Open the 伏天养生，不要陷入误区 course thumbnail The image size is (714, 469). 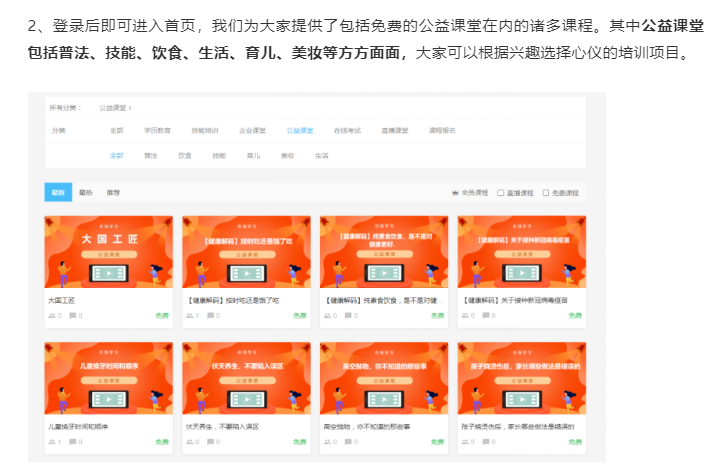pos(246,378)
